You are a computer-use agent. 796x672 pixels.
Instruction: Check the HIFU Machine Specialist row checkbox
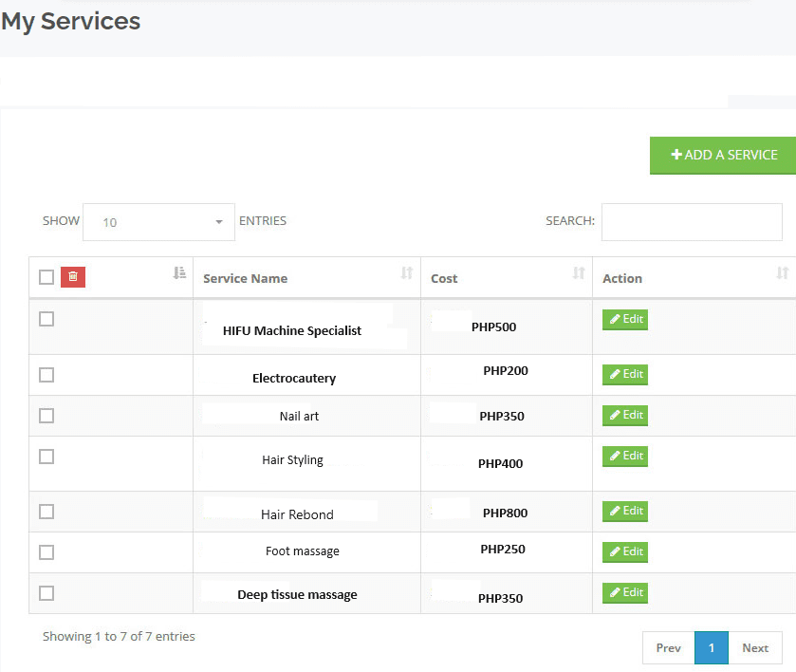[x=46, y=320]
